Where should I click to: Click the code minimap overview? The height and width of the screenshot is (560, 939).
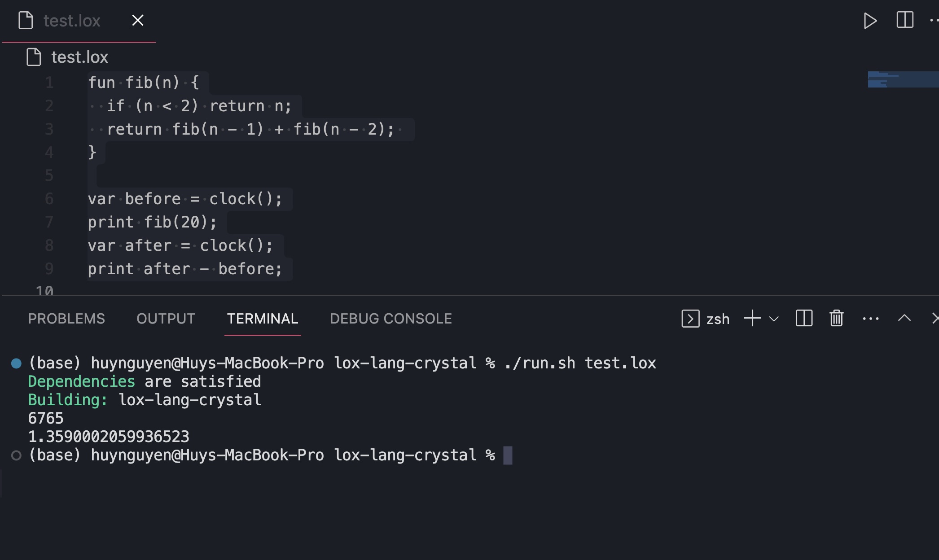click(x=903, y=79)
